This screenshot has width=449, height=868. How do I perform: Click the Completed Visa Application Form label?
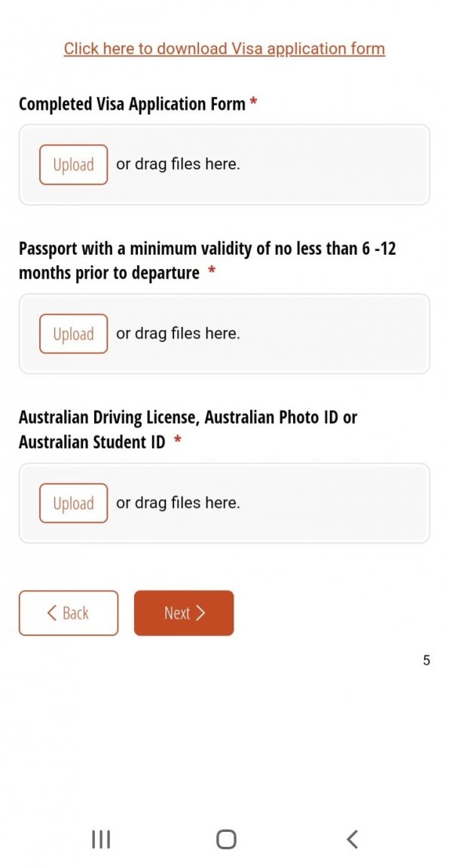pyautogui.click(x=133, y=103)
